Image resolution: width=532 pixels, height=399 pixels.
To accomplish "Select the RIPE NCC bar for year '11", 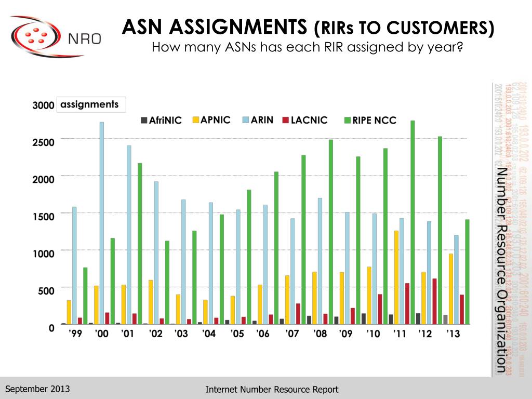I will click(x=413, y=222).
